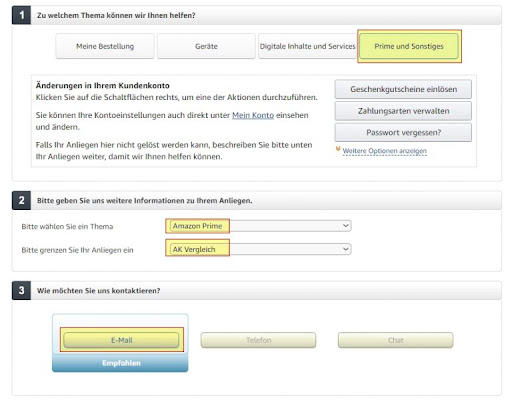Click orange arrow icon beside Weitere Optionen
Screen dimensions: 512x410
point(338,150)
